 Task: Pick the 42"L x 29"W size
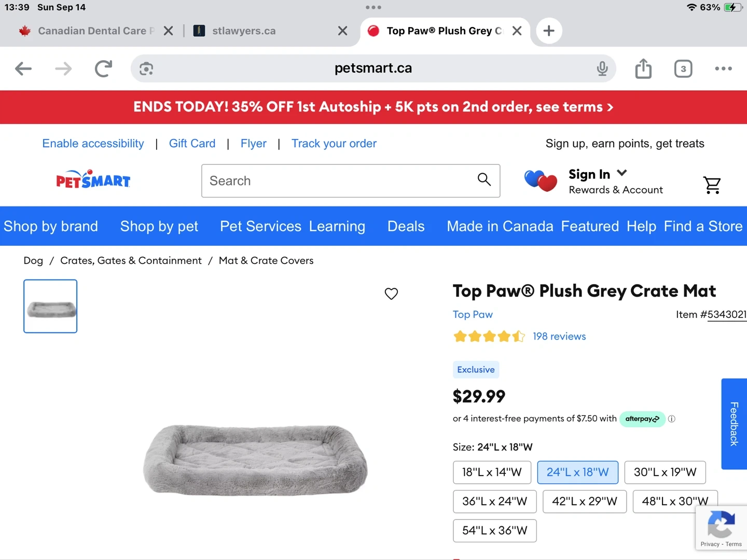tap(585, 501)
